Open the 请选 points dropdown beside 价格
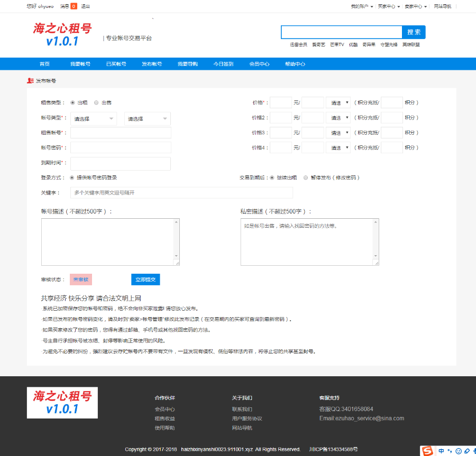Screen dimensions: 476x456 (338, 103)
